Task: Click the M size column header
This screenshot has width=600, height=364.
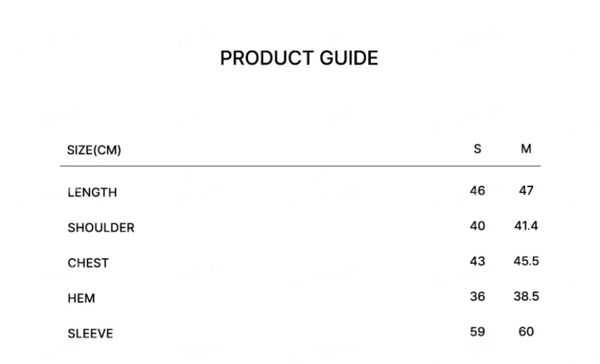Action: (526, 149)
